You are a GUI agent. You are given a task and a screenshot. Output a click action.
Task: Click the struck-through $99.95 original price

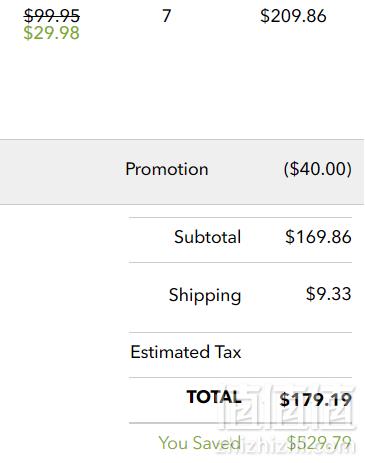pos(52,16)
